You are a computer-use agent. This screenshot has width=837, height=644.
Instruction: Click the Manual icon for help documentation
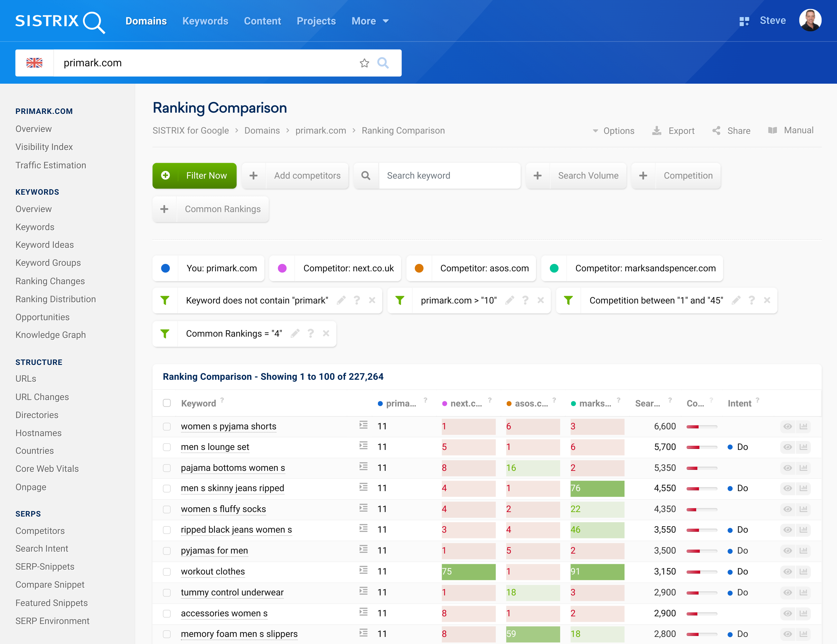point(773,130)
